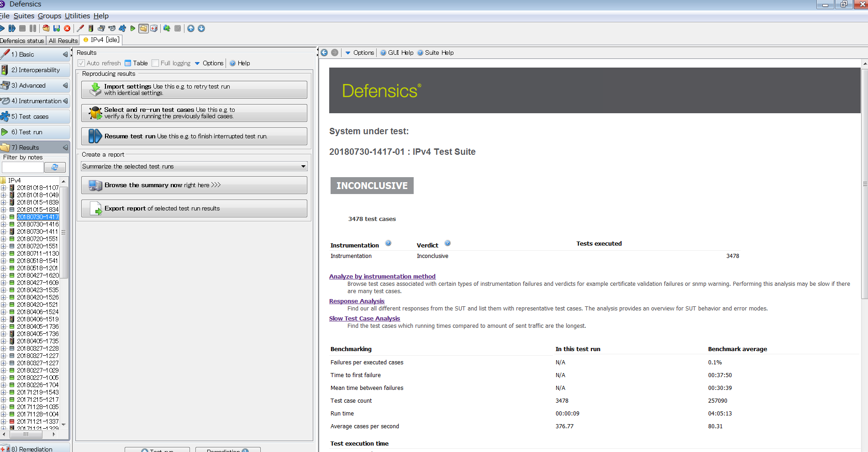
Task: Select tree row 20171121-1337
Action: [x=37, y=421]
